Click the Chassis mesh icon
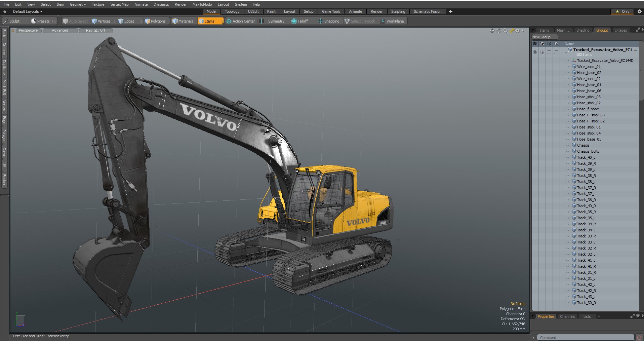This screenshot has width=644, height=341. [x=574, y=145]
